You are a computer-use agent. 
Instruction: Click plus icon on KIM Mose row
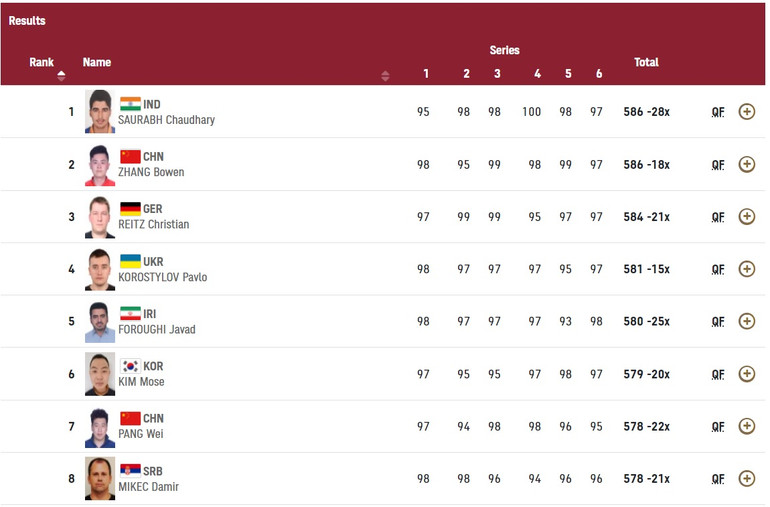click(746, 374)
